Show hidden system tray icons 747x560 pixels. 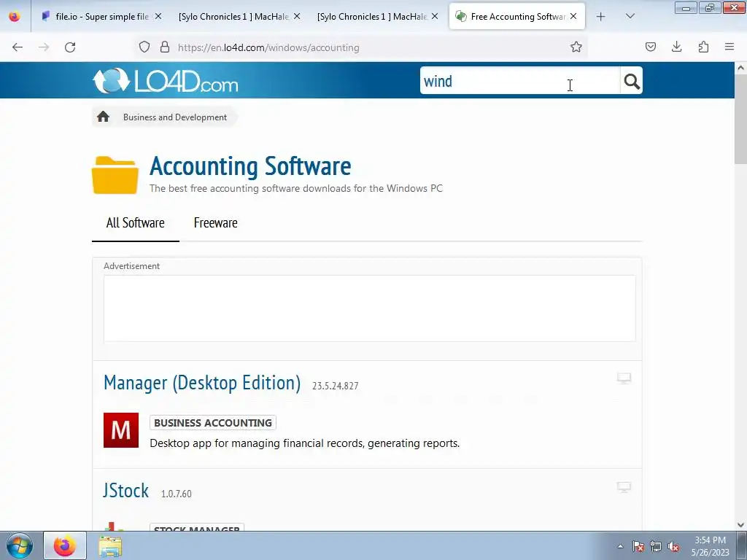620,546
